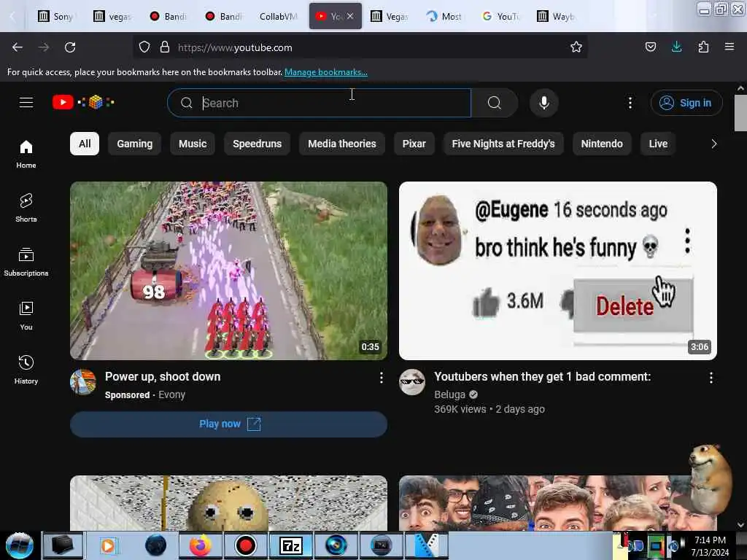Viewport: 747px width, 560px height.
Task: Select the Gaming filter chip
Action: point(135,144)
